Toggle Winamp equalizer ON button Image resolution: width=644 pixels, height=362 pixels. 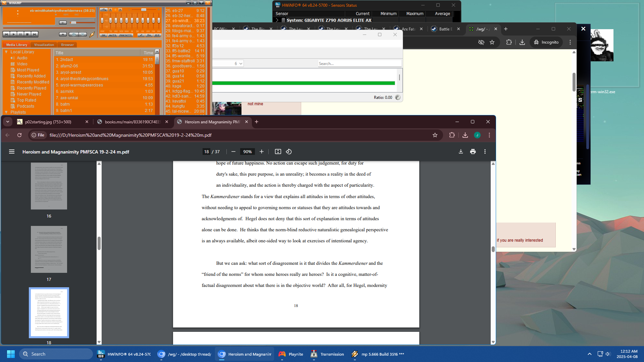coord(103,35)
